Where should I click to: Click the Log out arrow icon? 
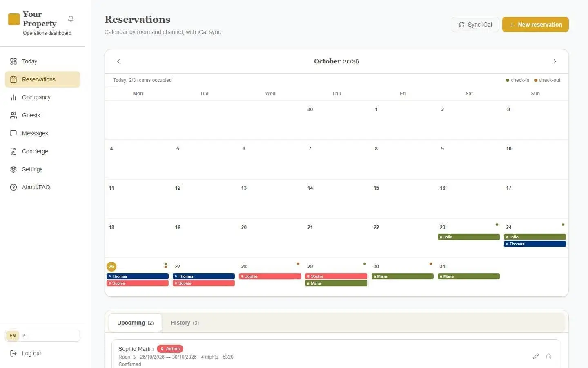(x=13, y=353)
